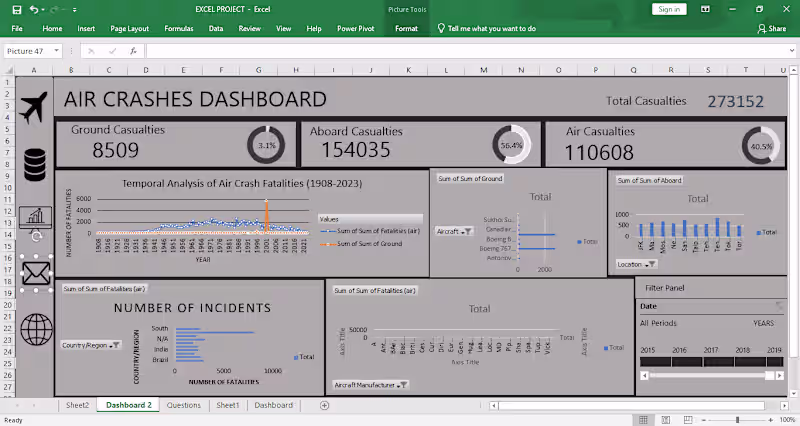
Task: Select the 2017 segment in the Date timeline
Action: 718,362
